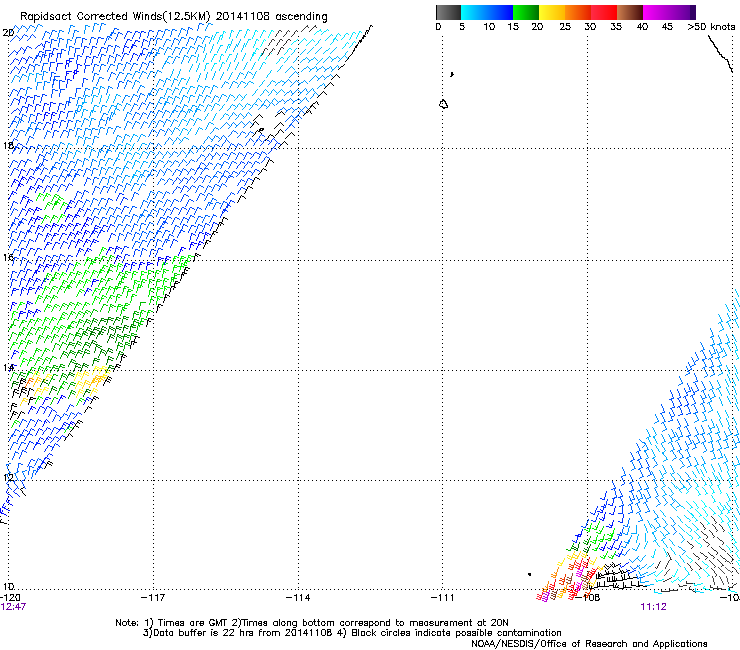Click the island outline on the -111 meridian
This screenshot has height=650, width=740.
[443, 104]
